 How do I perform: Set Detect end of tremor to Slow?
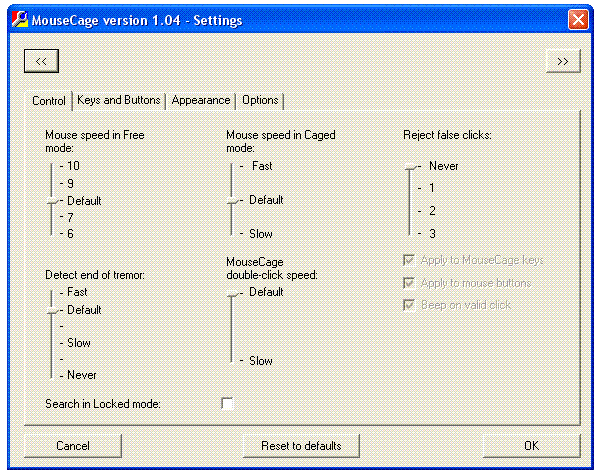pyautogui.click(x=79, y=342)
